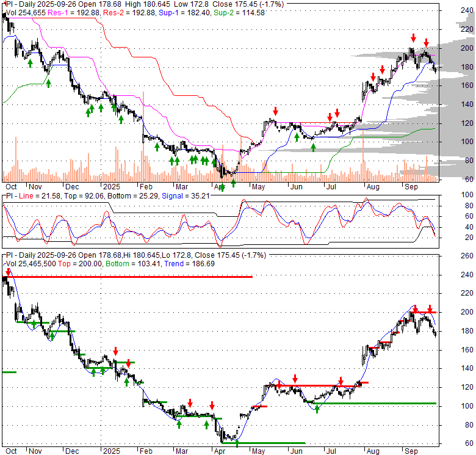This screenshot has height=455, width=476.
Task: Select the 2025 label on bottom chart time axis
Action: click(x=112, y=451)
